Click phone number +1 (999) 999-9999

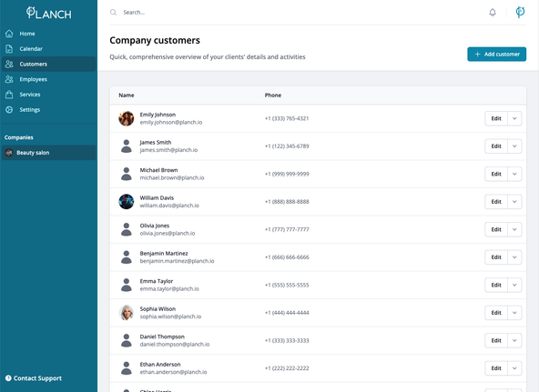tap(287, 174)
